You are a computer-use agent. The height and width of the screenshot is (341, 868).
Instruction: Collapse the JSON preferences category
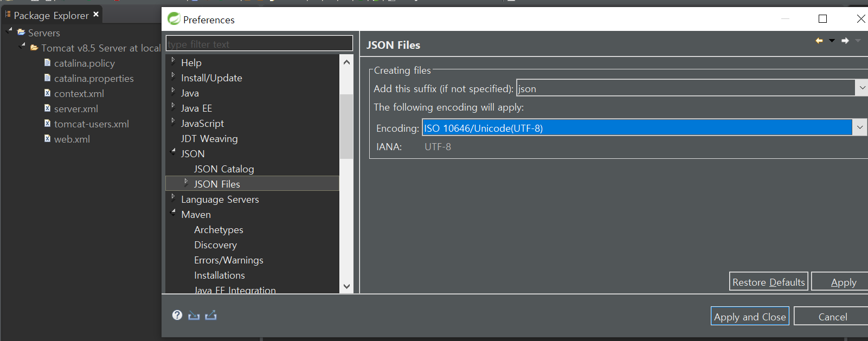173,151
